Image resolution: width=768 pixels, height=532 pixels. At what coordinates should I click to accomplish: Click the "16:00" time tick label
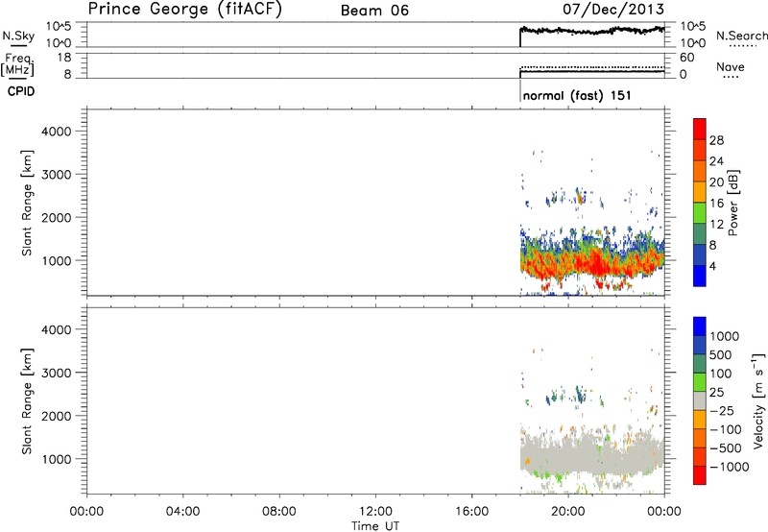click(471, 512)
